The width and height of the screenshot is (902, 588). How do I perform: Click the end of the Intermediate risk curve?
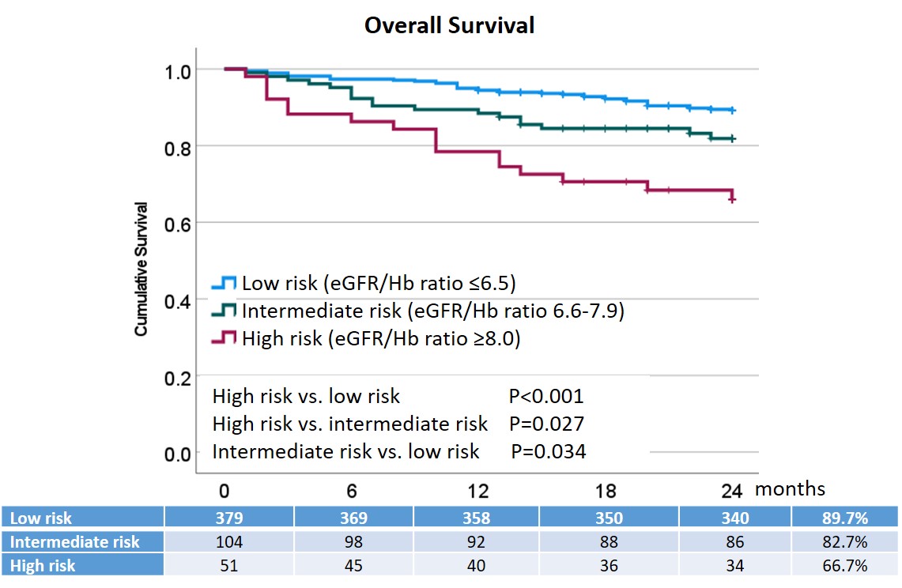point(734,138)
